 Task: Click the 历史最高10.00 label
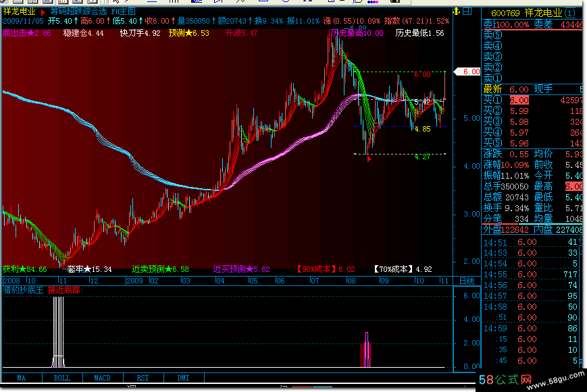click(357, 33)
